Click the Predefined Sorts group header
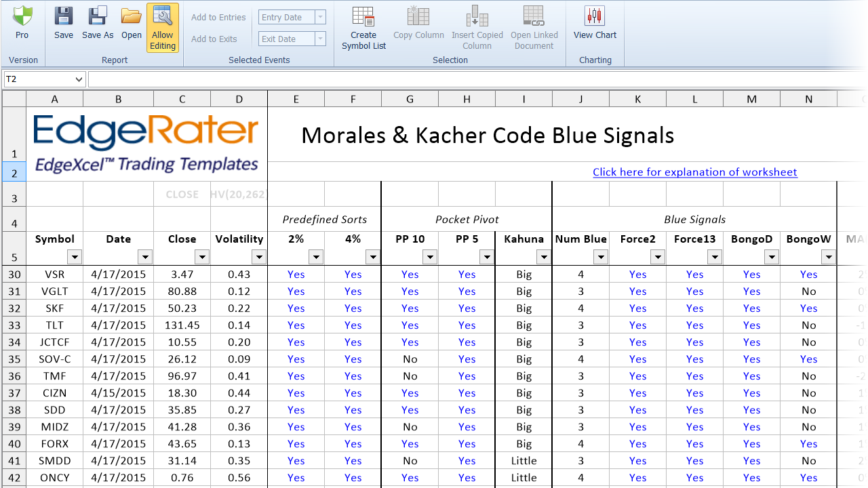 [325, 220]
